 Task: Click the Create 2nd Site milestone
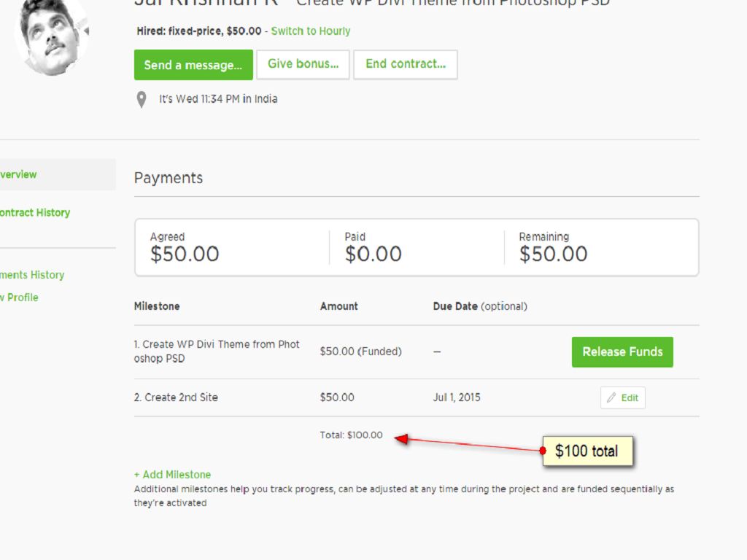(176, 397)
